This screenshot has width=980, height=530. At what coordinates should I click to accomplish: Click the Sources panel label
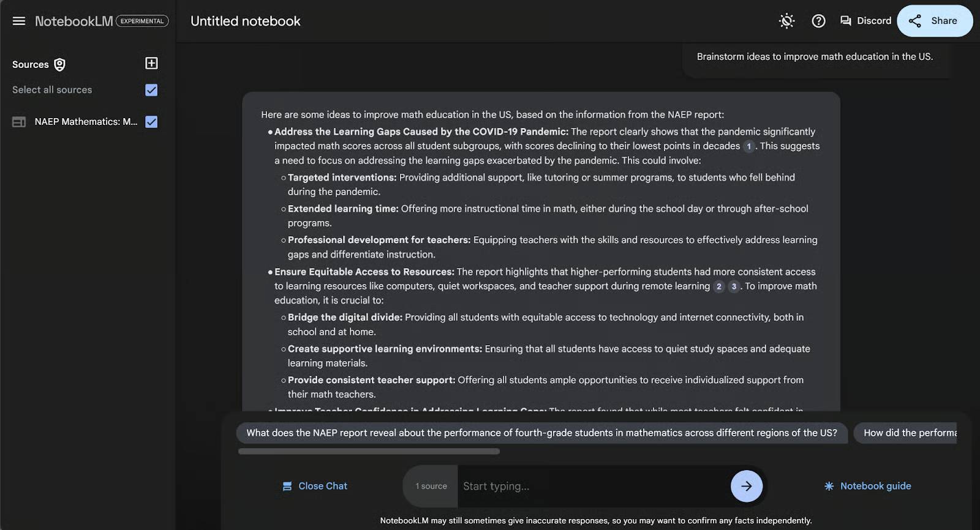pos(31,64)
